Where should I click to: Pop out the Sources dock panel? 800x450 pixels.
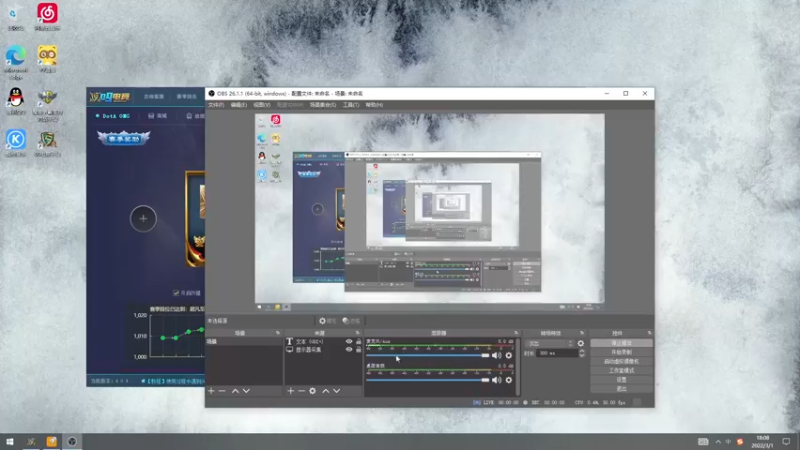click(x=358, y=333)
